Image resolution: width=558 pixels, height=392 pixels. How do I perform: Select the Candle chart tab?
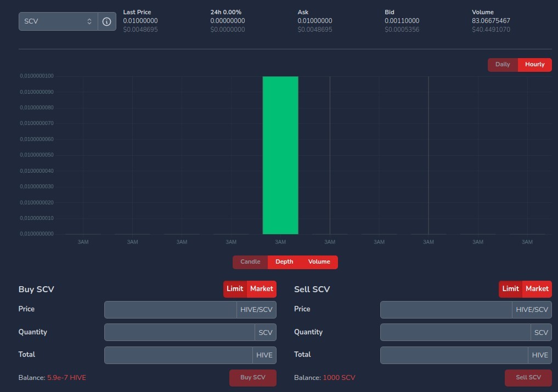click(x=250, y=262)
